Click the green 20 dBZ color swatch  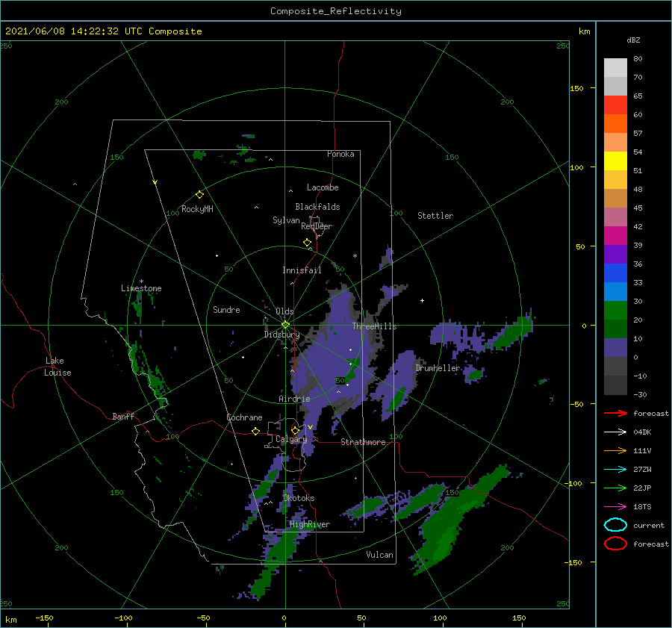tap(615, 310)
